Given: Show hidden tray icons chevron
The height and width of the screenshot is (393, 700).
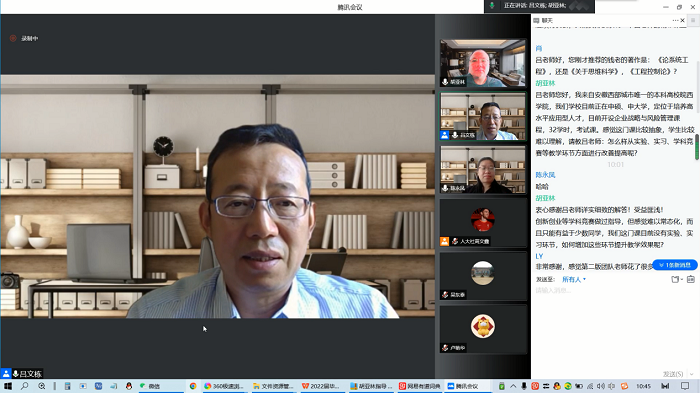Looking at the screenshot, I should (513, 386).
